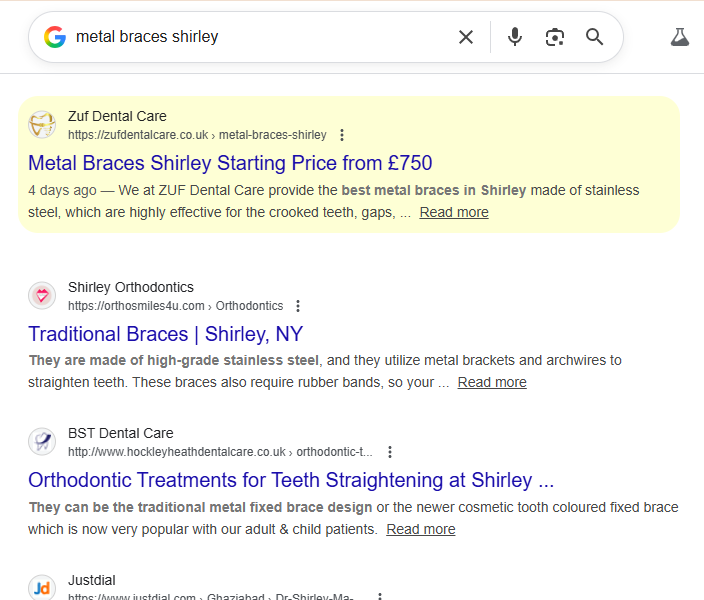
Task: Open Google Lens image search
Action: (555, 37)
